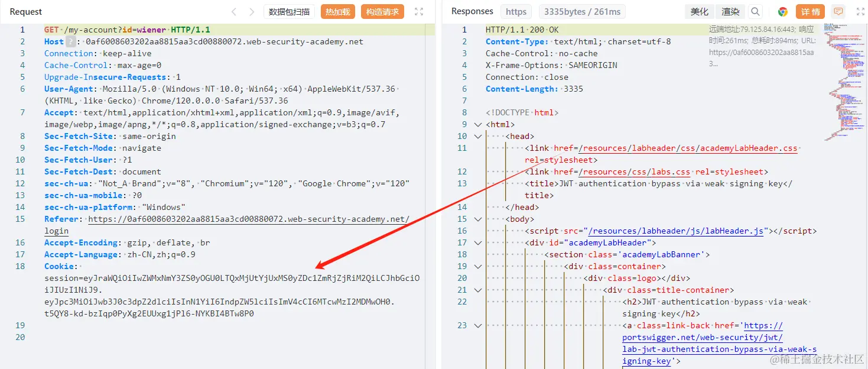Go to previous request with left chevron

(x=235, y=12)
